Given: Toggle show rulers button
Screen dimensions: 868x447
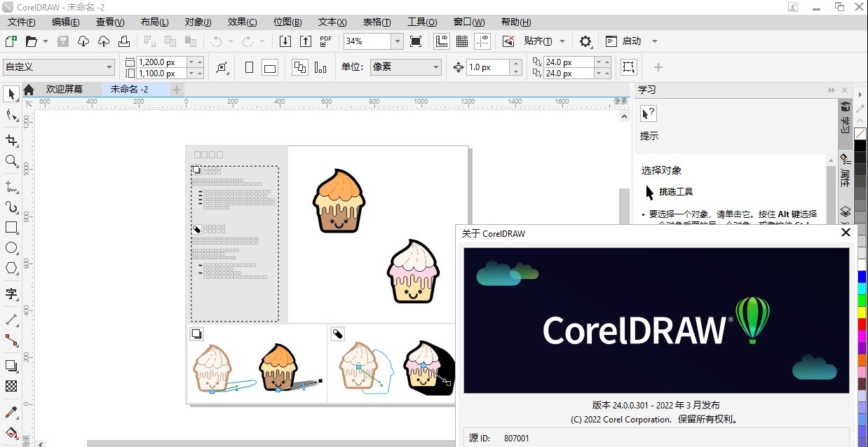Looking at the screenshot, I should point(441,41).
